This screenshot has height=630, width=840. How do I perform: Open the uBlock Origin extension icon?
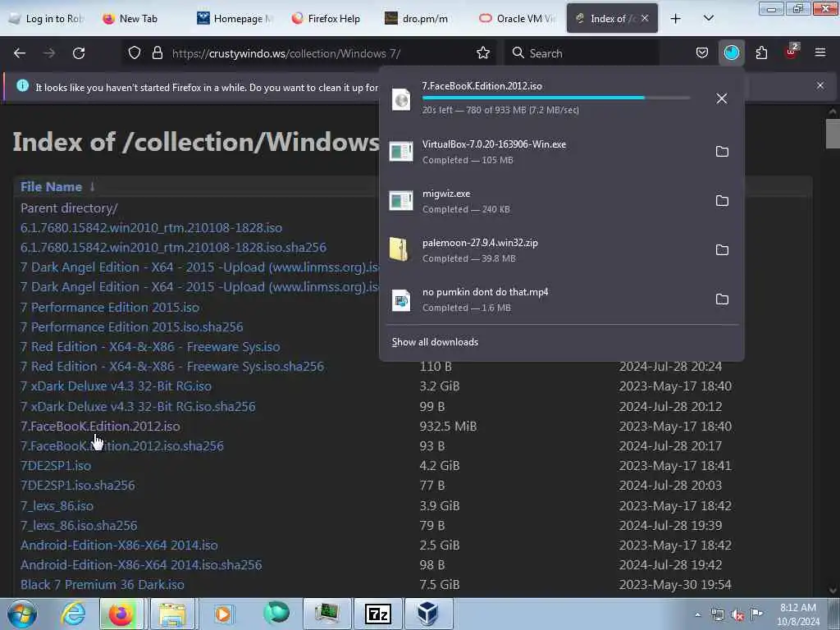792,52
